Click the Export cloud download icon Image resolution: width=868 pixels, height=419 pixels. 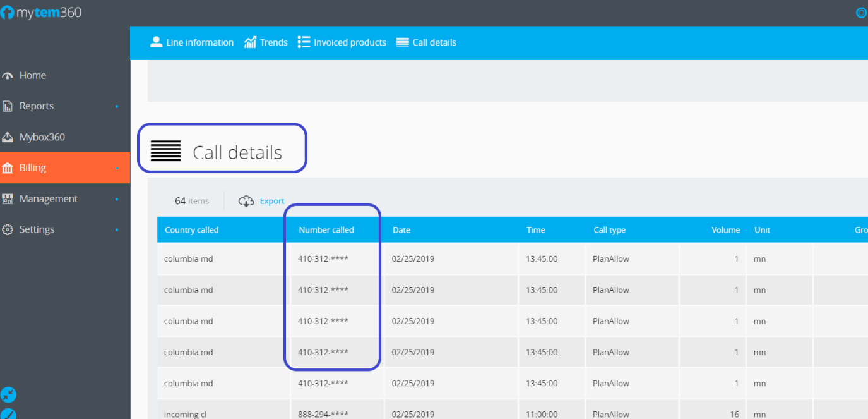(246, 201)
